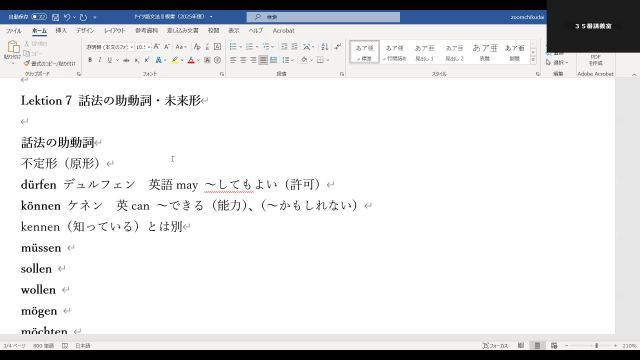Click the Strikethrough icon
640x360 pixels.
pos(127,60)
